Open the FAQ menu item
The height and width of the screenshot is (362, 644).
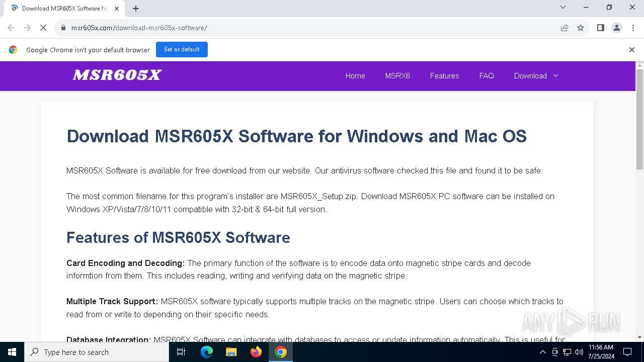click(x=487, y=76)
